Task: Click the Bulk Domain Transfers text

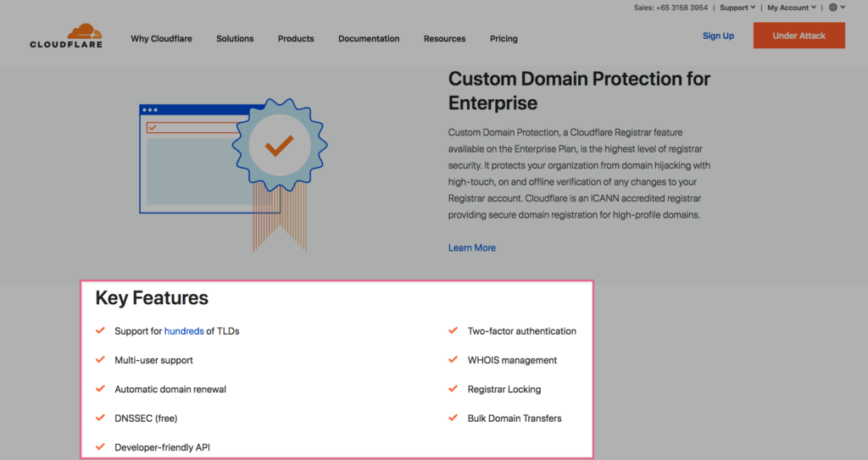Action: point(515,418)
